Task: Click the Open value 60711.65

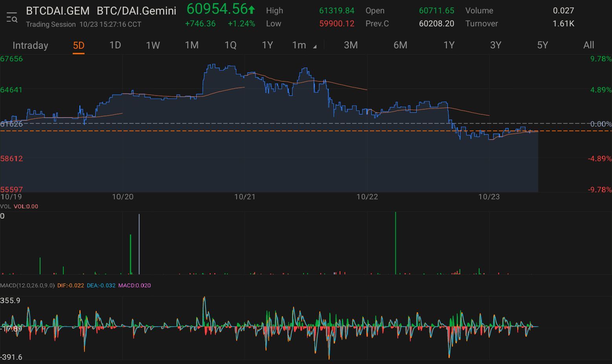Action: 436,11
